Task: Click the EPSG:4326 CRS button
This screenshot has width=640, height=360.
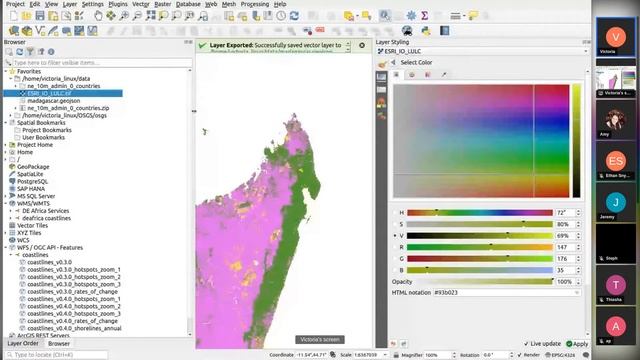Action: tap(561, 355)
